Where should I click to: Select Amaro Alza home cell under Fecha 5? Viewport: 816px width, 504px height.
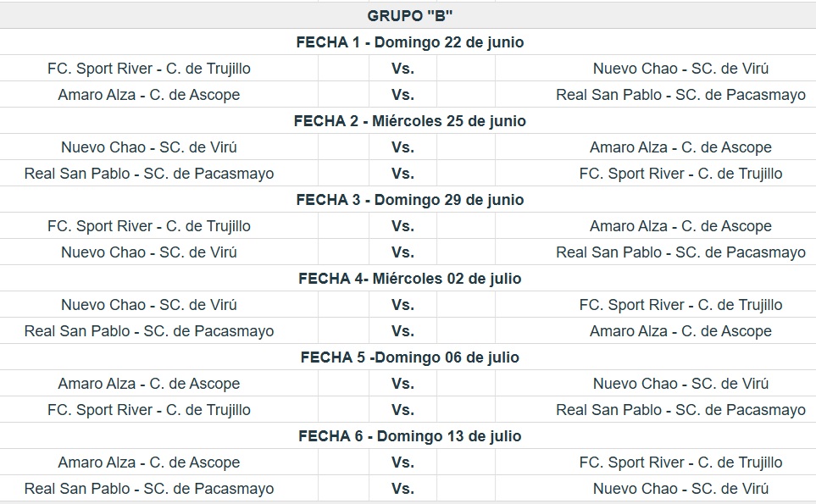click(158, 384)
